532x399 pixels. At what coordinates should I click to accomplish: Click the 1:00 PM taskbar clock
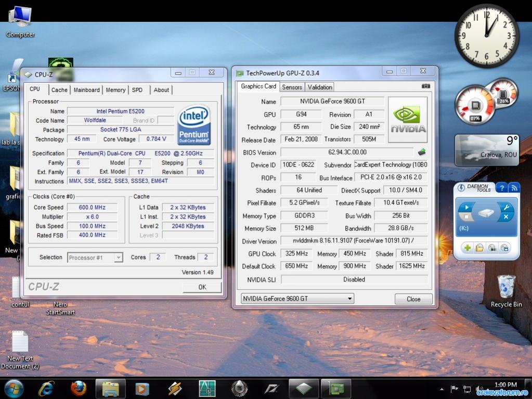[505, 385]
